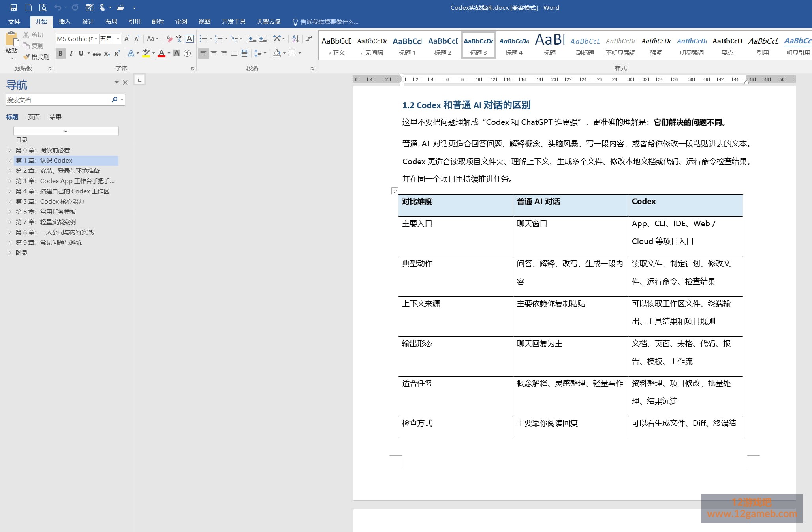Switch to the 审阅 (Review) ribbon tab
The height and width of the screenshot is (532, 812).
(x=181, y=22)
